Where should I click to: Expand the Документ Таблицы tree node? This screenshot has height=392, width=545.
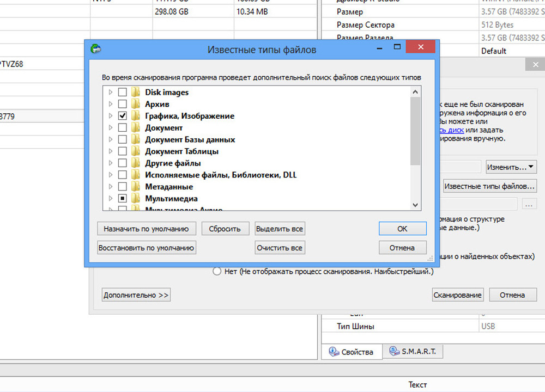111,151
